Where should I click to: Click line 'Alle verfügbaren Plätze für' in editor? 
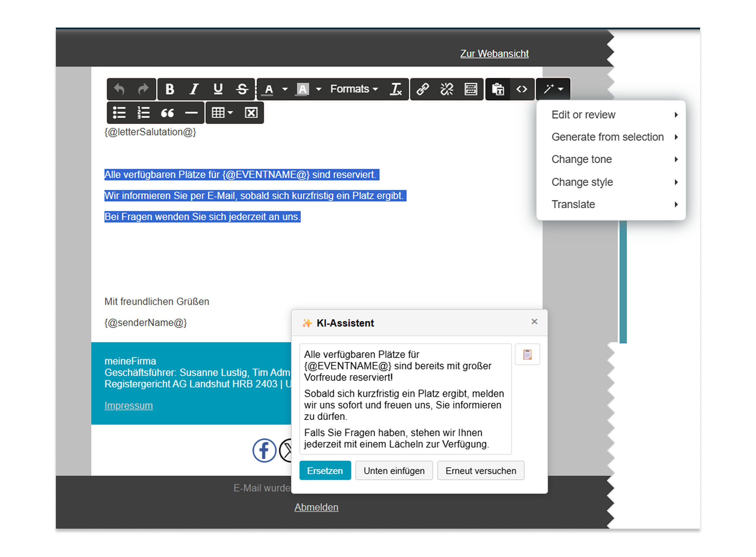(x=242, y=175)
